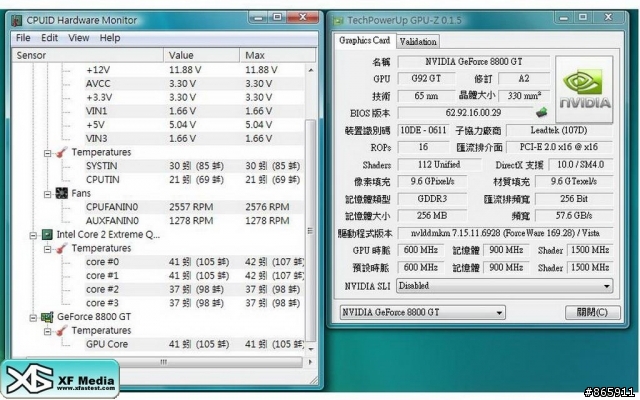Click the vertical scrollbar up arrow
The width and height of the screenshot is (640, 400).
coord(311,70)
